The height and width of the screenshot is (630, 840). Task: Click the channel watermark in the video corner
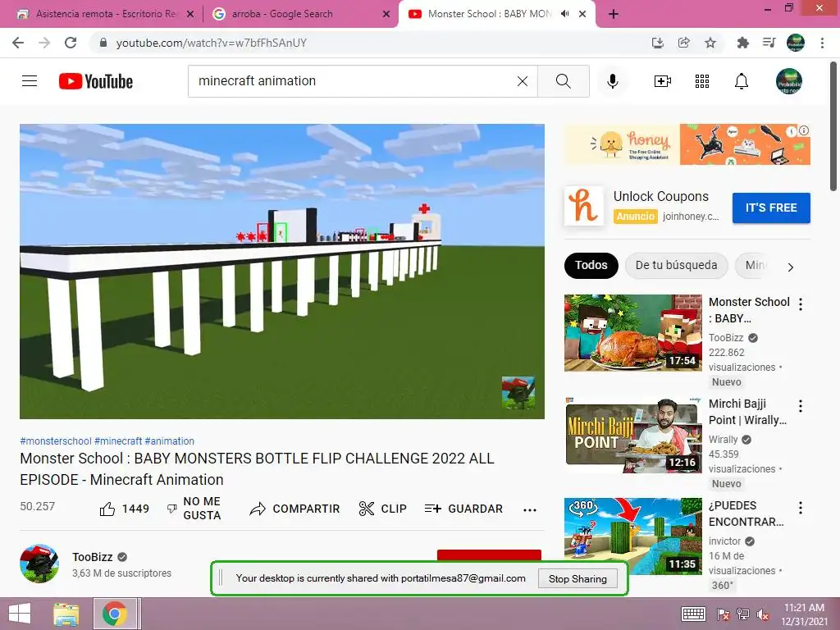point(518,393)
